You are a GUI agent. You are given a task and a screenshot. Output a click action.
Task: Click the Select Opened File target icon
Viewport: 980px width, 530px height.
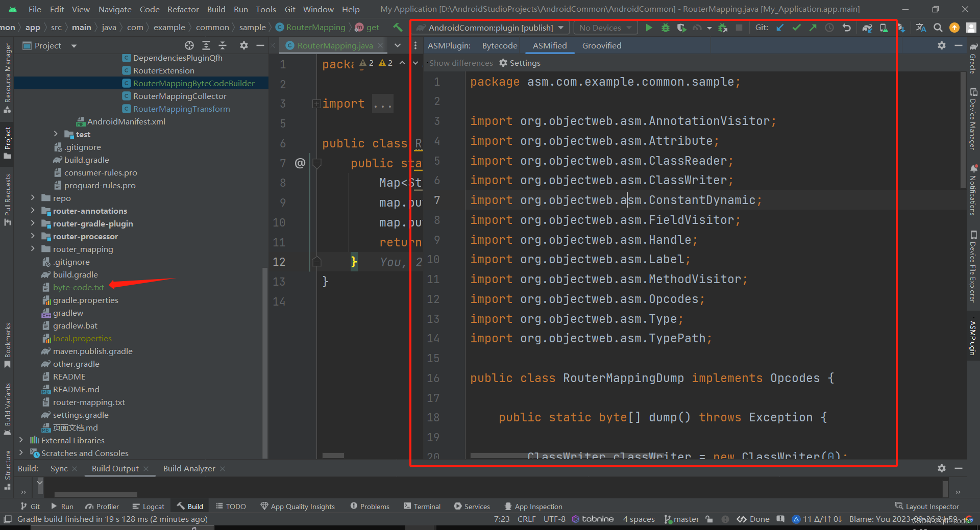click(x=189, y=45)
